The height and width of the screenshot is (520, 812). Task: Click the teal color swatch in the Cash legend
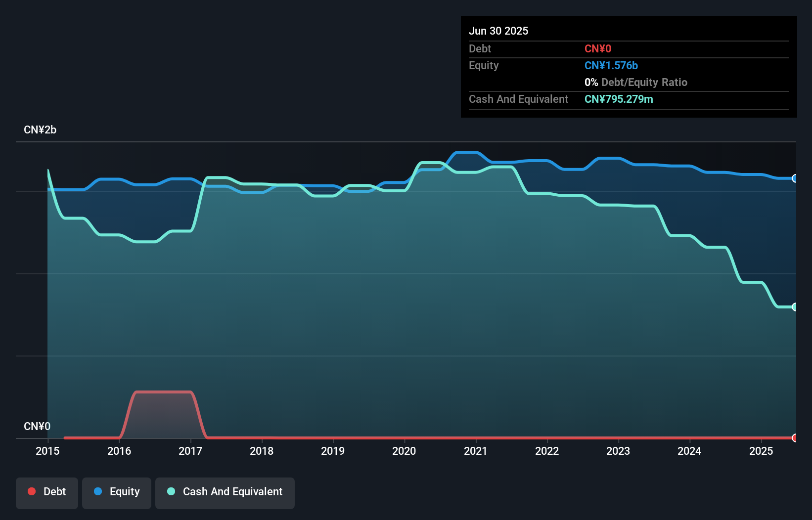(171, 491)
